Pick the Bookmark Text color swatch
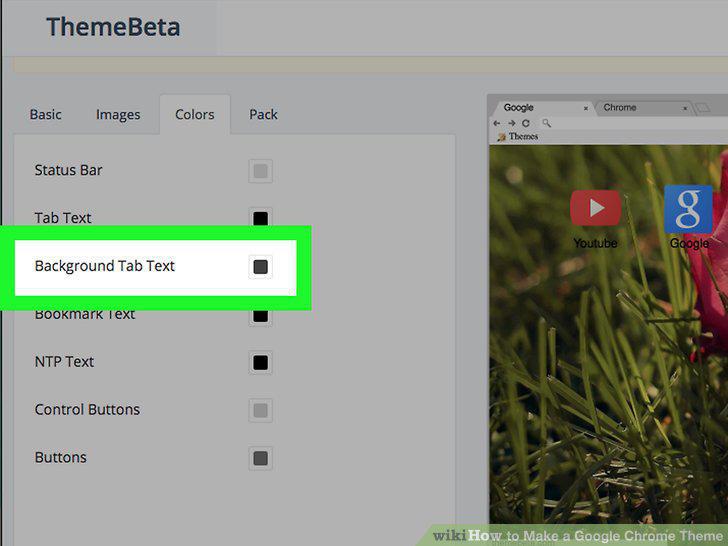The width and height of the screenshot is (728, 546). [260, 316]
